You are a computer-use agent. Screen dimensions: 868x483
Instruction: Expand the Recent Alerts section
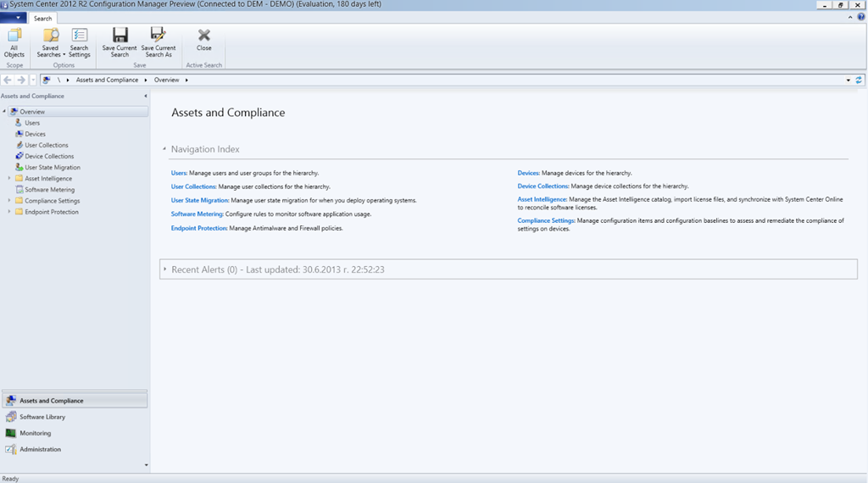165,269
